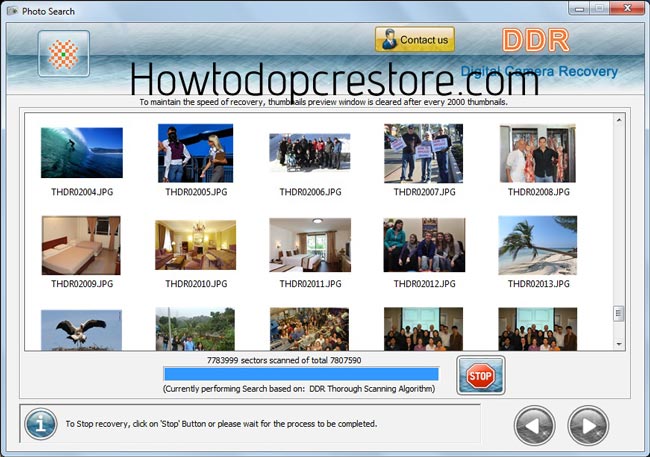Click the red STOP button

[480, 375]
